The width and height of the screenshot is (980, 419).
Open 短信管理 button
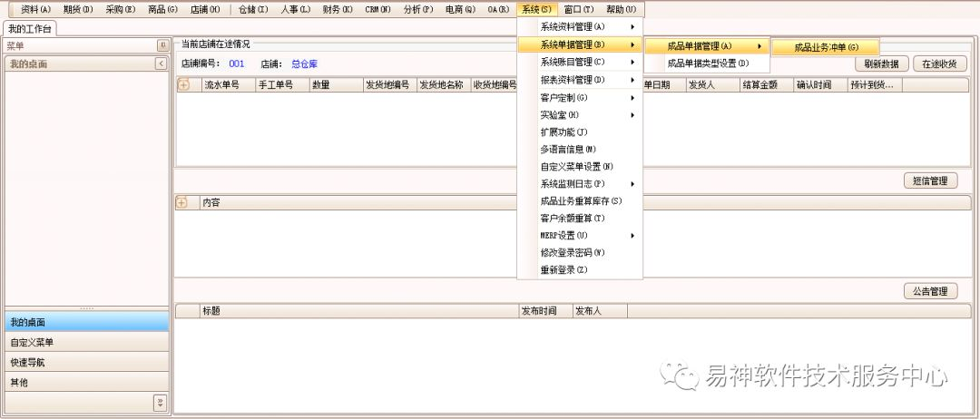(930, 180)
